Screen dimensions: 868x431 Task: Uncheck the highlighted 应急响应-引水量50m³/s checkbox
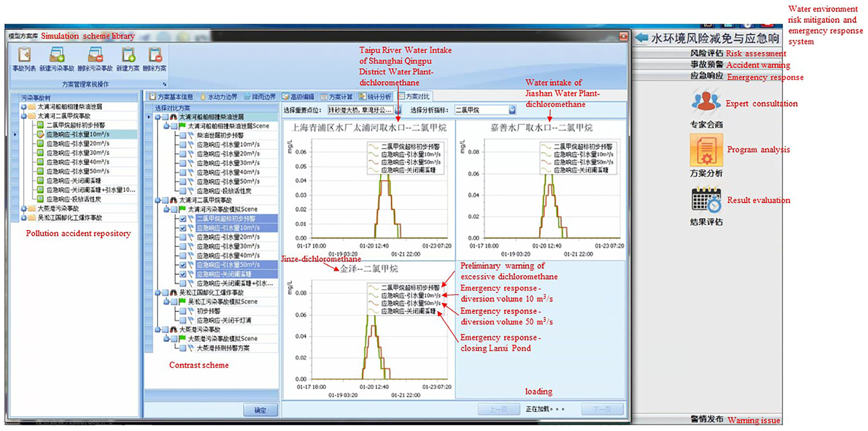coord(183,265)
